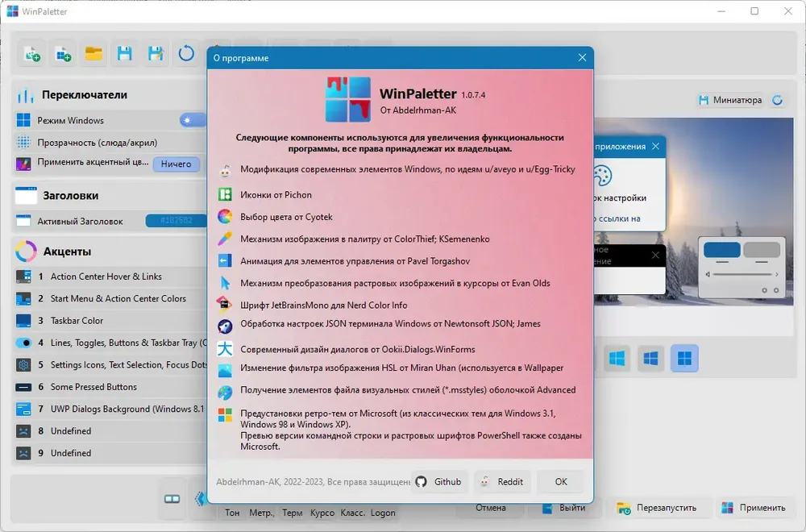
Task: Click the ColorThief eyedropper icon
Action: [225, 239]
